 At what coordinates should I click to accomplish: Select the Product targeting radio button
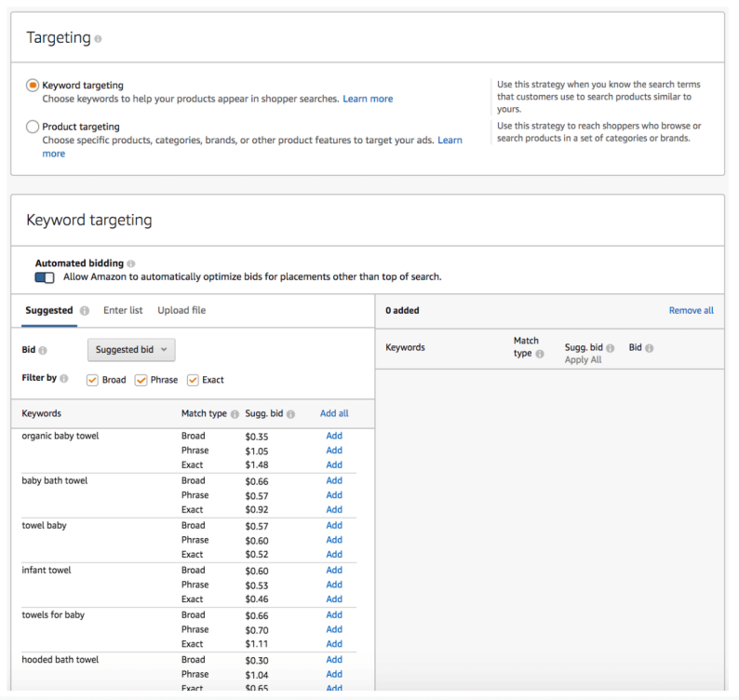click(x=33, y=127)
